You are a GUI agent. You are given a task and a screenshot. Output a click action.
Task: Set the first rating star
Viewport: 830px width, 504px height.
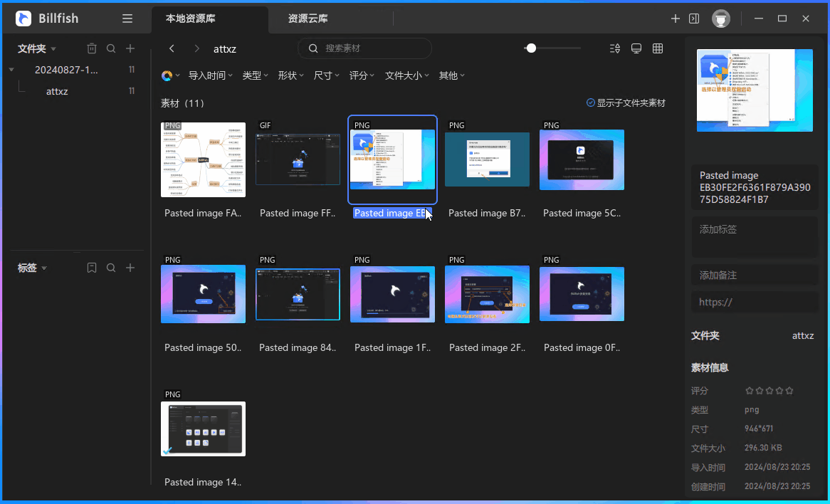pyautogui.click(x=750, y=391)
